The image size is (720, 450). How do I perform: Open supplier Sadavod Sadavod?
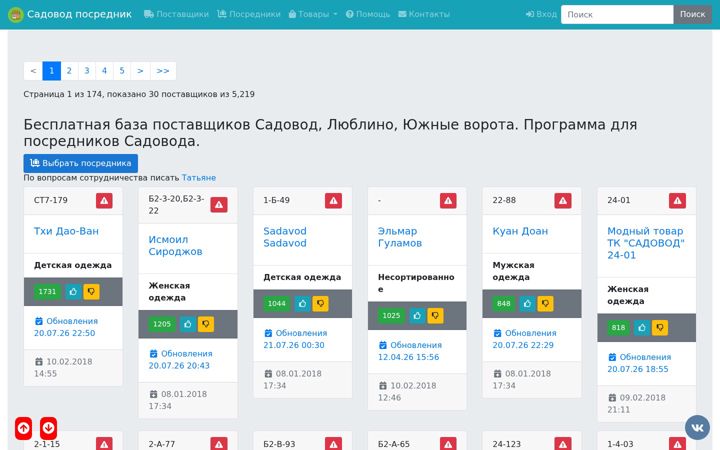click(x=285, y=237)
